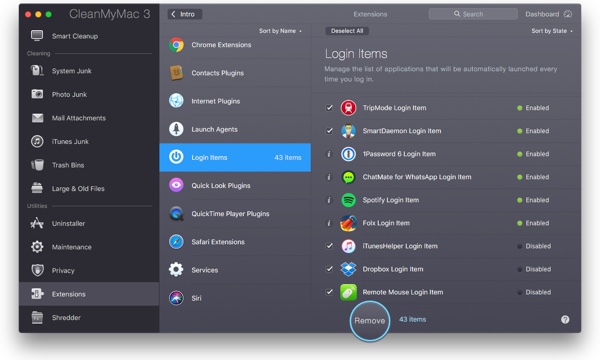Click ChatMate for WhatsApp Login Item text

(x=417, y=177)
